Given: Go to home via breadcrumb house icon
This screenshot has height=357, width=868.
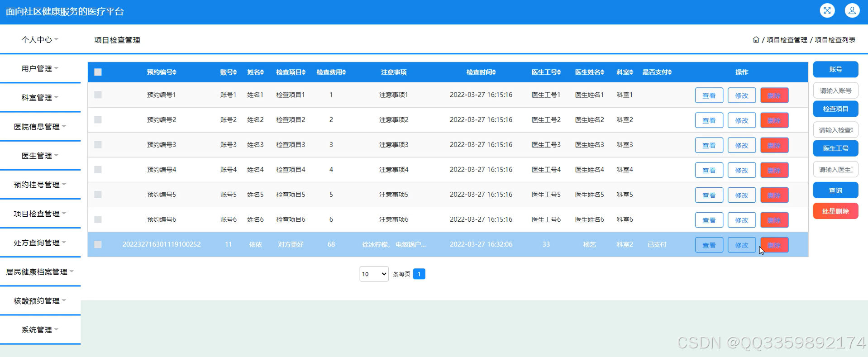Looking at the screenshot, I should pos(756,40).
